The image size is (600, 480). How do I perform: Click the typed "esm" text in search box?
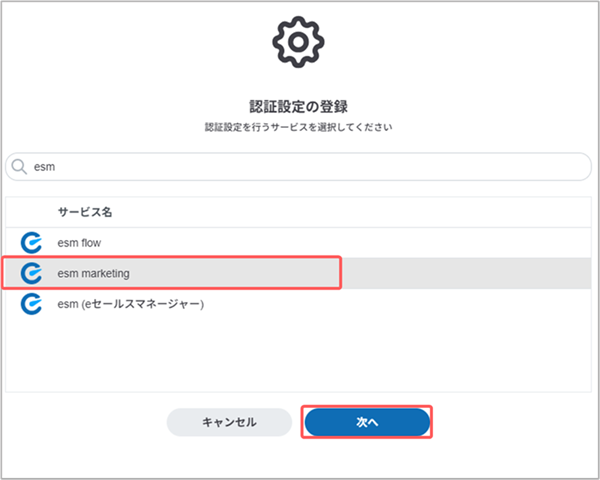click(44, 167)
